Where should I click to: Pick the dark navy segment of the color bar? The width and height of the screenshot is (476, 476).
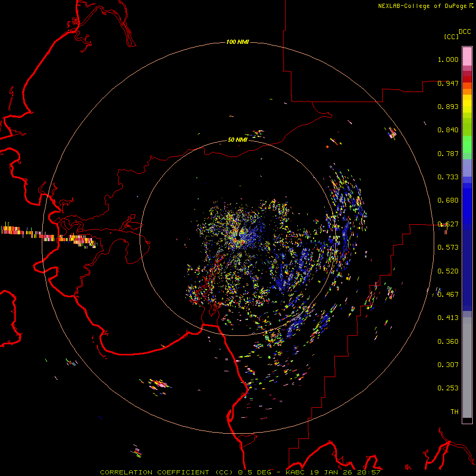click(467, 270)
